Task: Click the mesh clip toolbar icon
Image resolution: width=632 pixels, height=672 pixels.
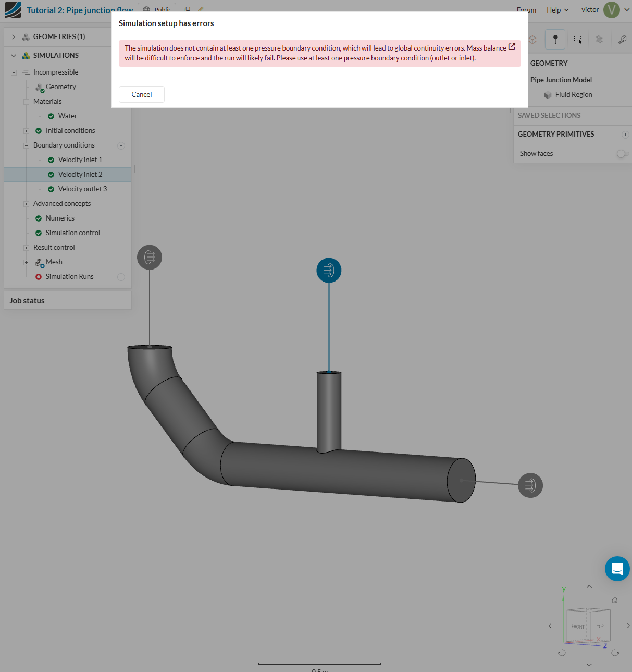Action: coord(599,40)
